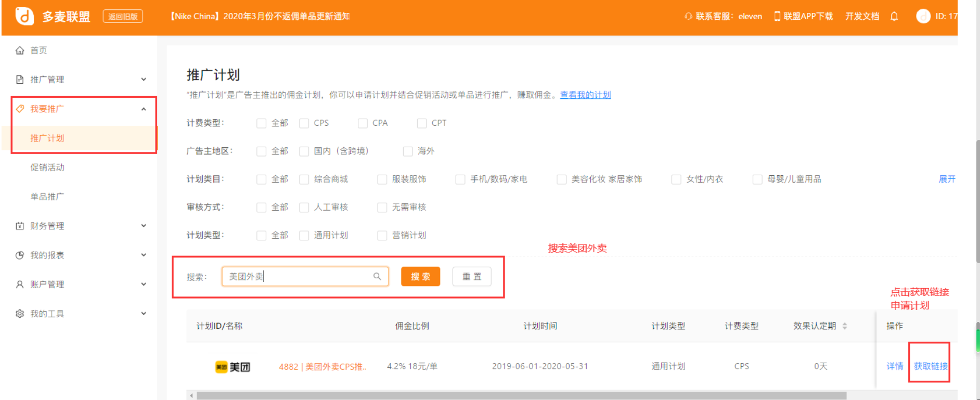Open 开发文档 in the top bar

click(862, 16)
